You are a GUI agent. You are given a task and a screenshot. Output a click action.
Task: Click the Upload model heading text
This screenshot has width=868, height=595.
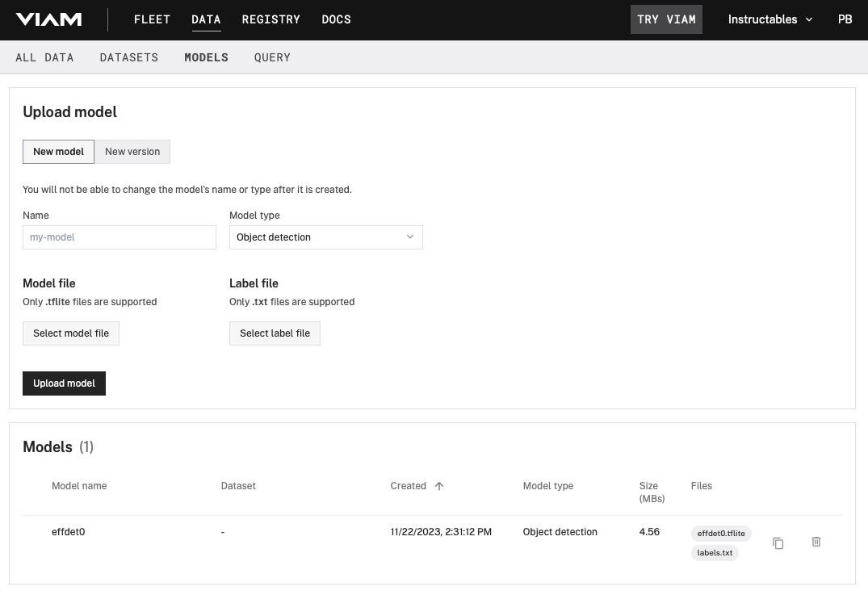(x=69, y=111)
